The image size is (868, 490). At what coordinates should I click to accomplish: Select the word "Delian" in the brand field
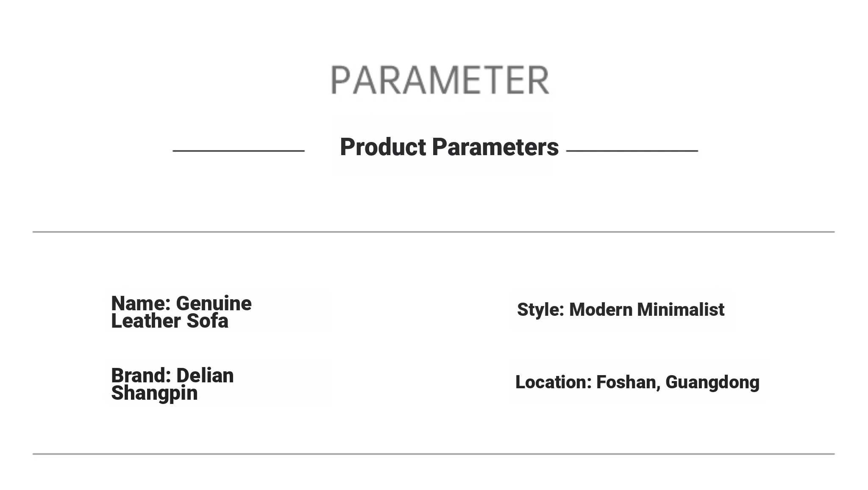click(205, 376)
